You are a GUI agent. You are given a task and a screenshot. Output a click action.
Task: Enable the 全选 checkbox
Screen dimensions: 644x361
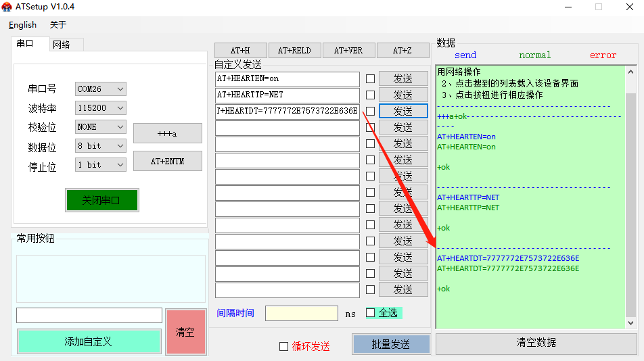tap(370, 312)
